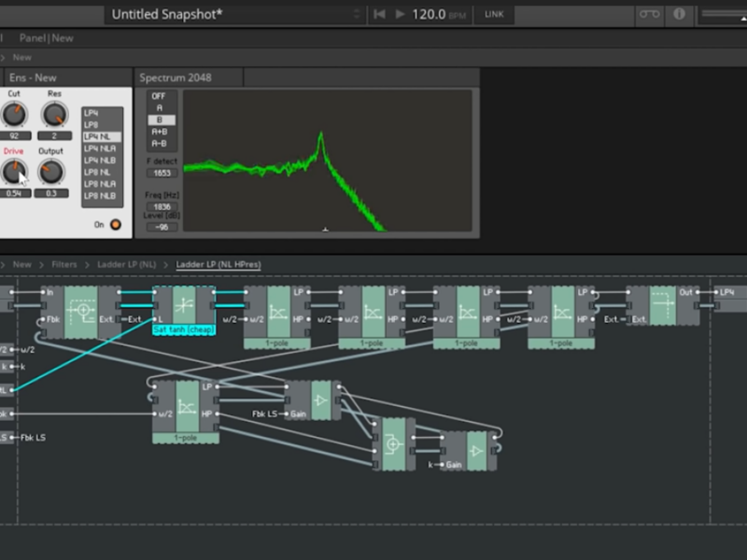This screenshot has width=747, height=560.
Task: Open Ladder LP (NL) breadcrumb level
Action: tap(127, 265)
